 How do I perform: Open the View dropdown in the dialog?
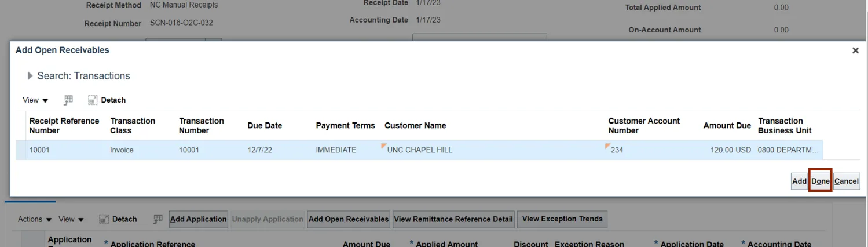tap(35, 100)
